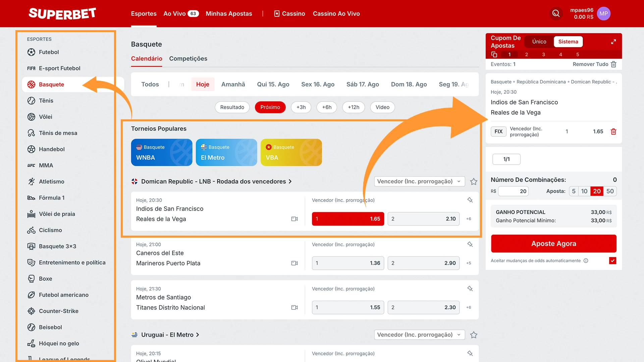Enable the Resultado filter chip
This screenshot has height=362, width=644.
pos(232,107)
